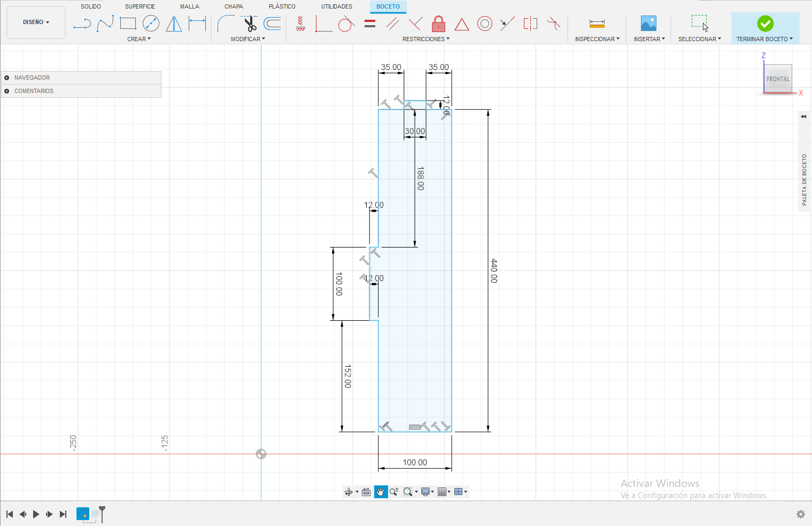
Task: Open the Measure tool under Inspeccionar
Action: (x=597, y=24)
